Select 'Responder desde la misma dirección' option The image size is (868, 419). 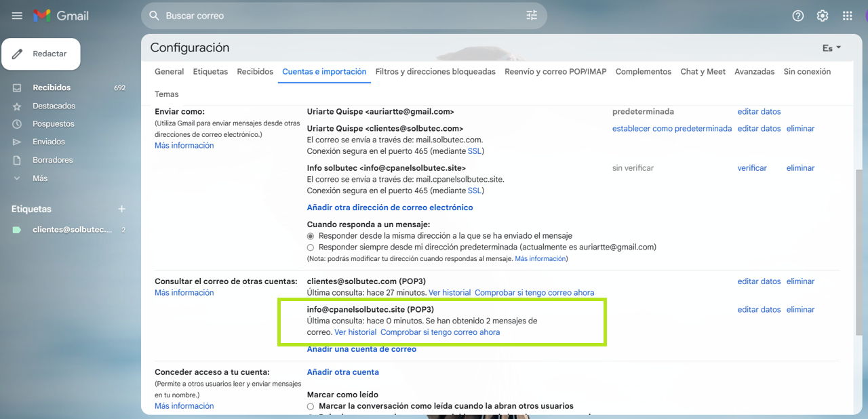pos(311,236)
